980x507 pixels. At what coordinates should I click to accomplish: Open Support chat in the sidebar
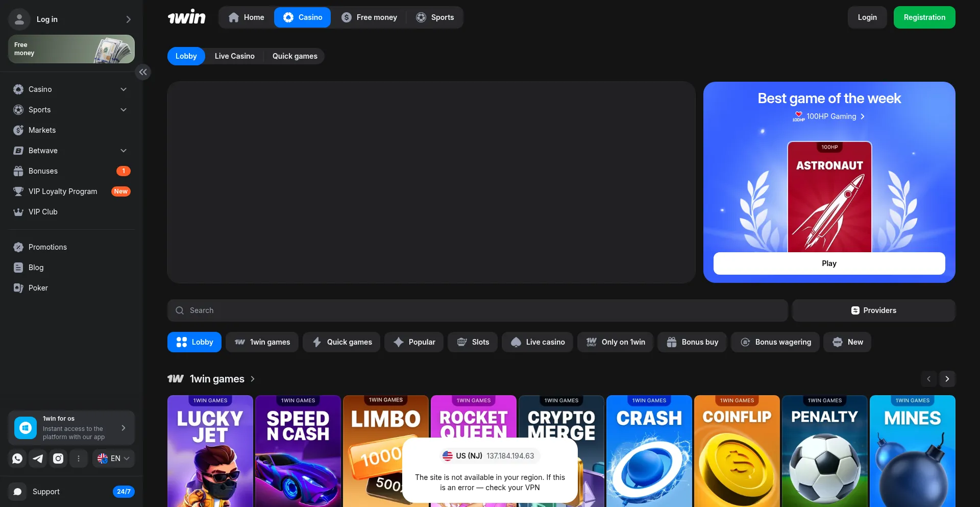click(x=71, y=492)
